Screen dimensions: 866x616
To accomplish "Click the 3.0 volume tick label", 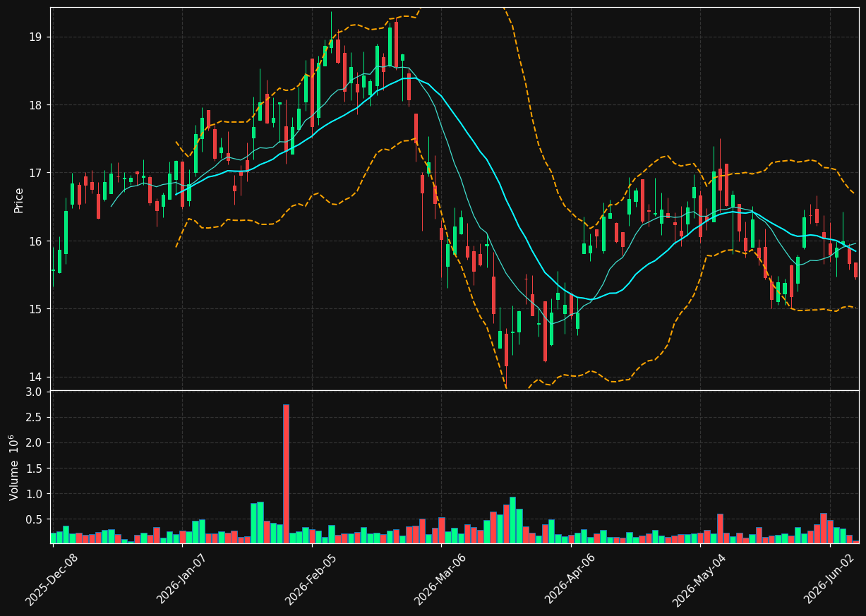I will tap(34, 392).
